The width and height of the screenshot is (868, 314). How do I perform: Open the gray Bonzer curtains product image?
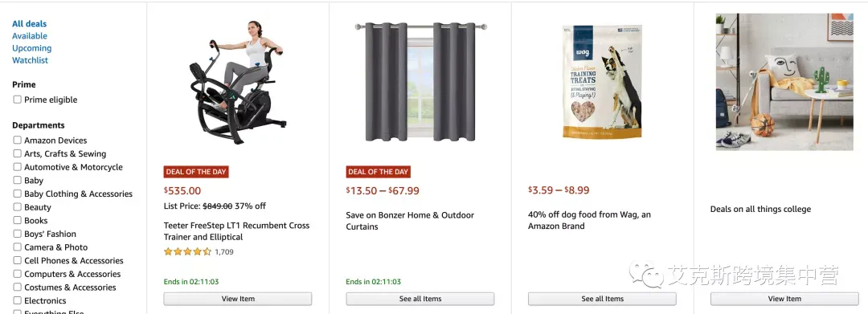(420, 82)
